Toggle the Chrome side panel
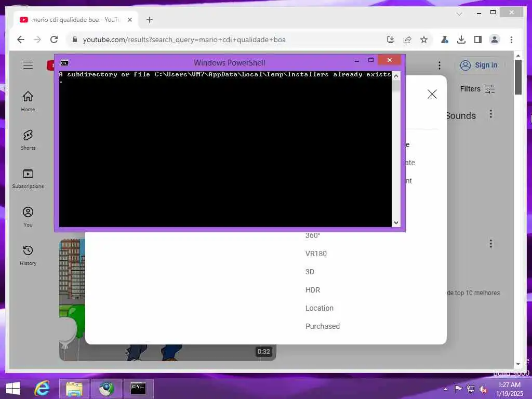The height and width of the screenshot is (399, 532). pos(478,39)
